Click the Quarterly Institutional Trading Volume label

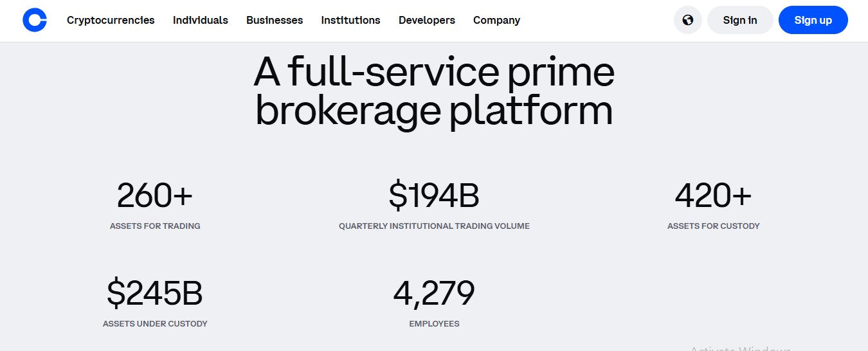pyautogui.click(x=434, y=226)
